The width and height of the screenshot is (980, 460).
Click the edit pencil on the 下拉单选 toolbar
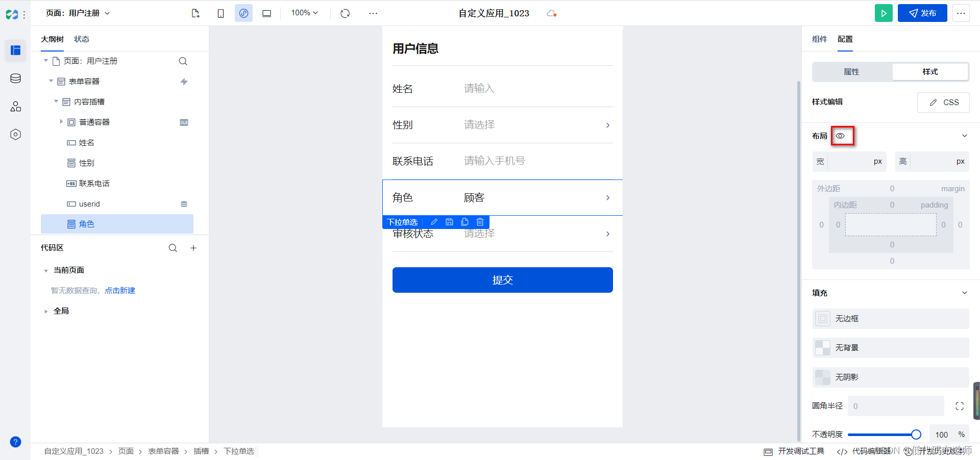tap(434, 222)
